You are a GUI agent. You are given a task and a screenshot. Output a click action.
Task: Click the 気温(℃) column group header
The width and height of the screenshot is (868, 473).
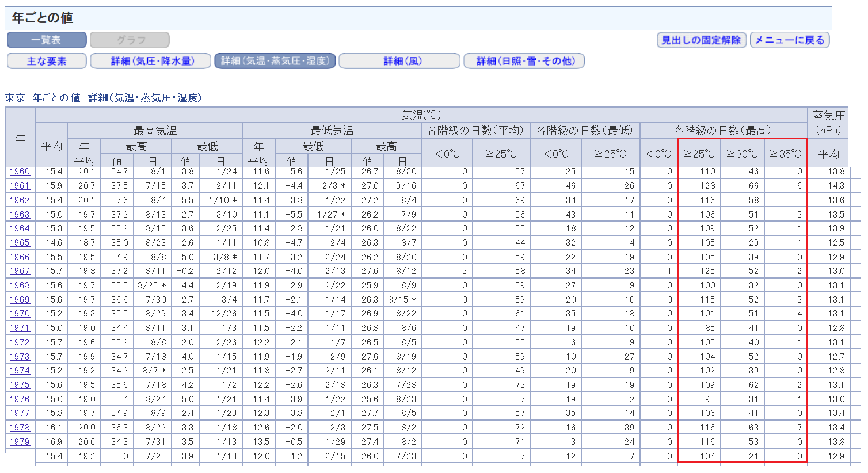click(421, 115)
